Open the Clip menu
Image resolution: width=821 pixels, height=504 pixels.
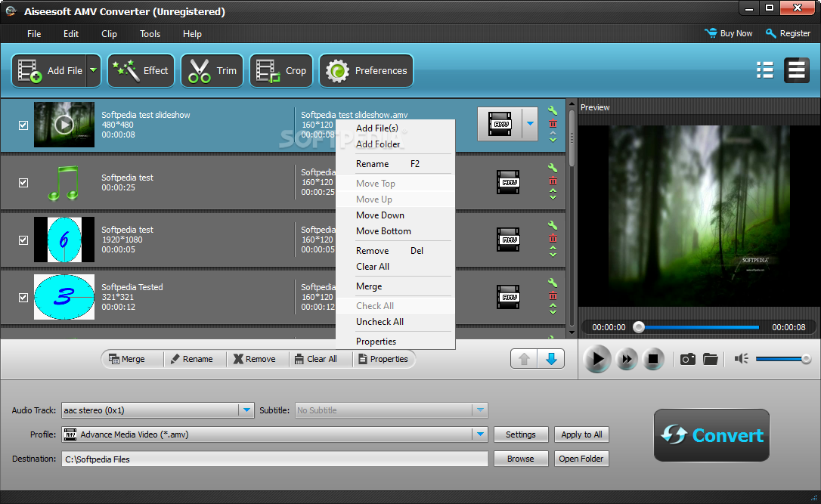109,34
